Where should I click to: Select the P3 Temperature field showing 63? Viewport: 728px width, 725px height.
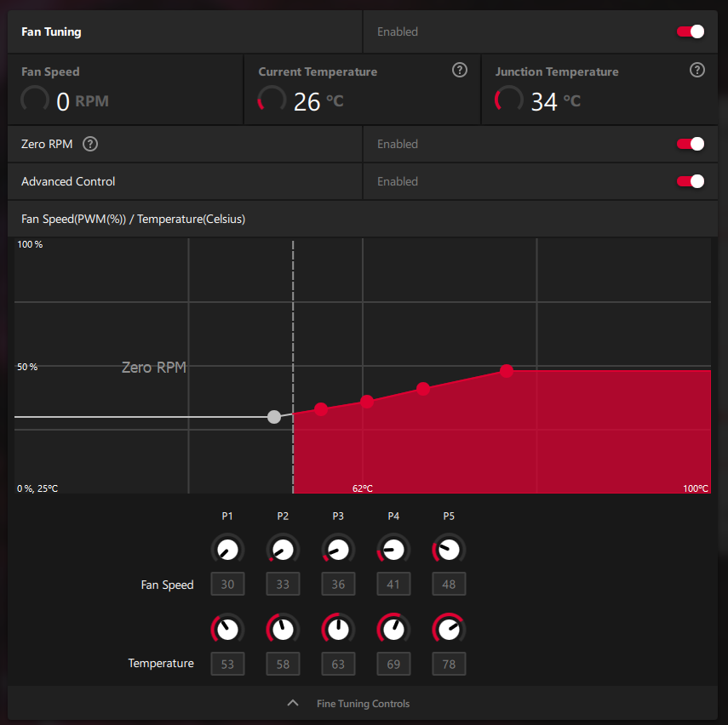click(338, 664)
